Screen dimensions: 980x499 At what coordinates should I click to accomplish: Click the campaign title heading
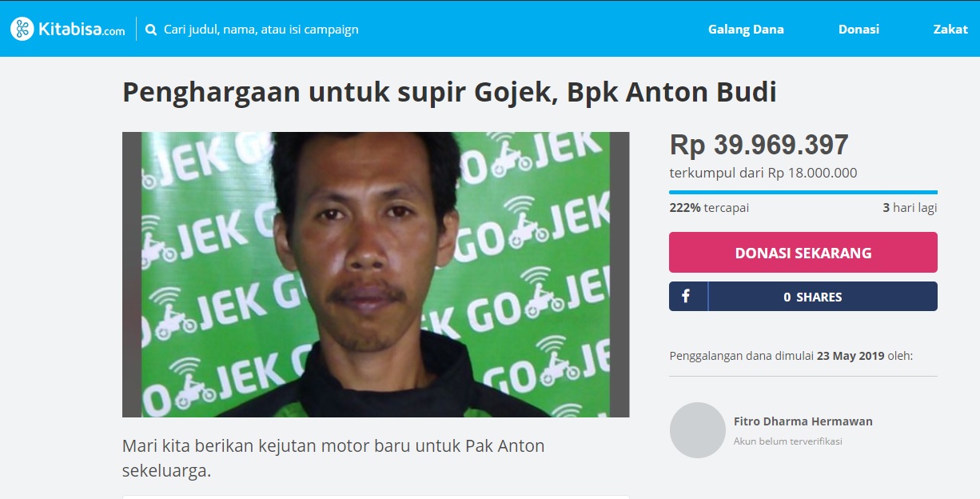point(449,93)
